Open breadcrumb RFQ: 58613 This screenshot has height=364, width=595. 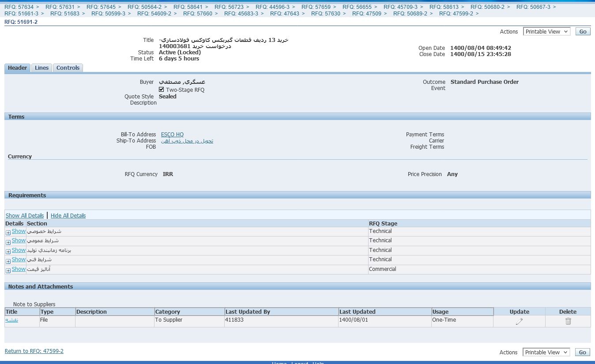[444, 7]
